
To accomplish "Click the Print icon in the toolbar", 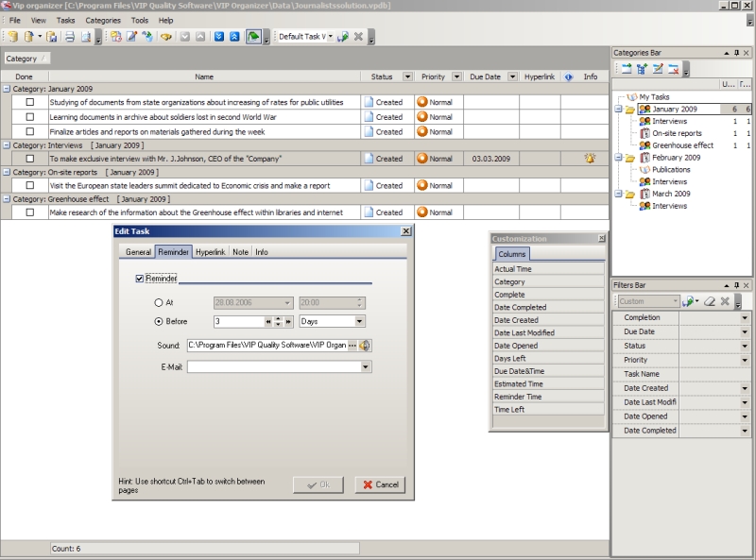I will (x=69, y=37).
